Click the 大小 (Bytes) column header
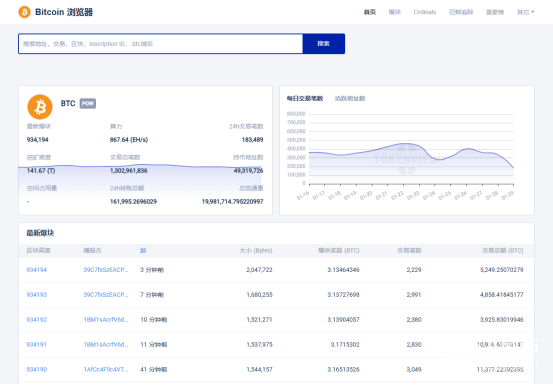This screenshot has width=553, height=385. click(x=256, y=250)
